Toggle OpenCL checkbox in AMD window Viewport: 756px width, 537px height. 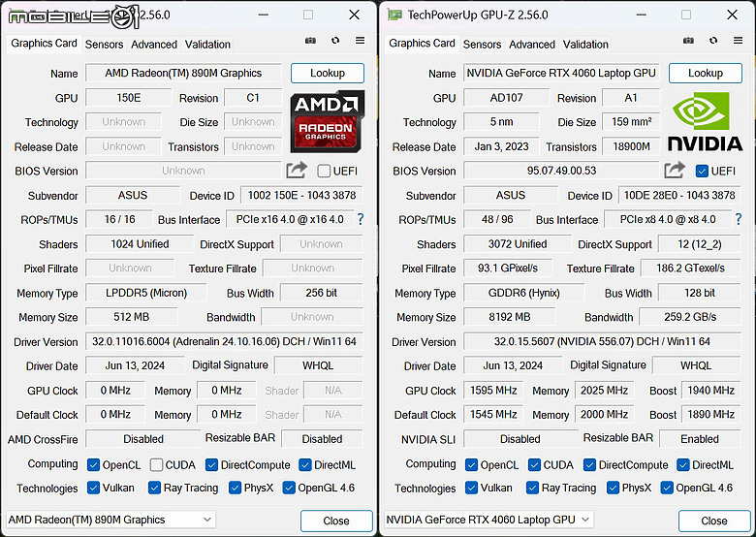tap(93, 465)
